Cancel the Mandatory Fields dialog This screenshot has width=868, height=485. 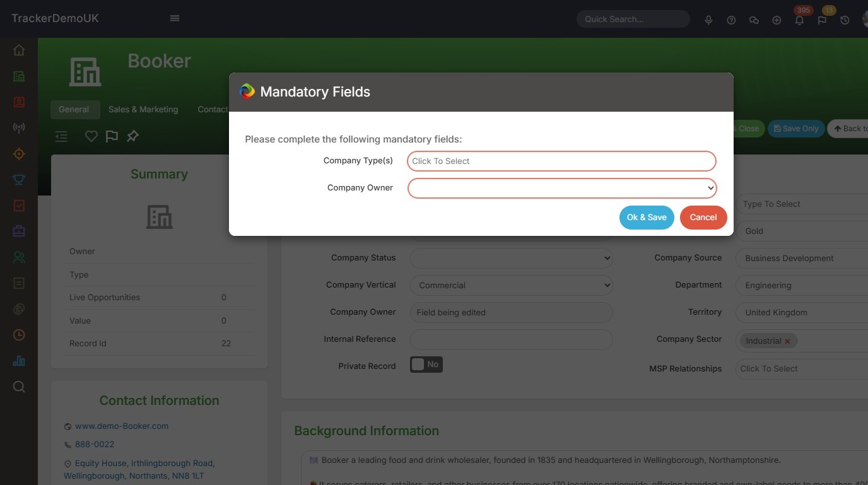coord(703,218)
